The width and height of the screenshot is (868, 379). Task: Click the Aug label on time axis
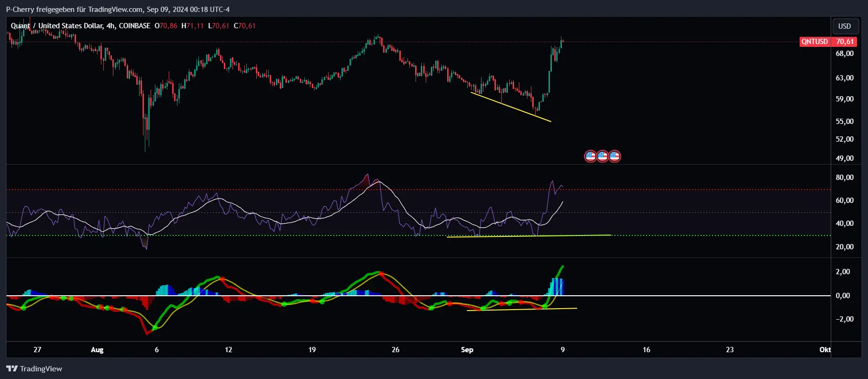coord(97,350)
